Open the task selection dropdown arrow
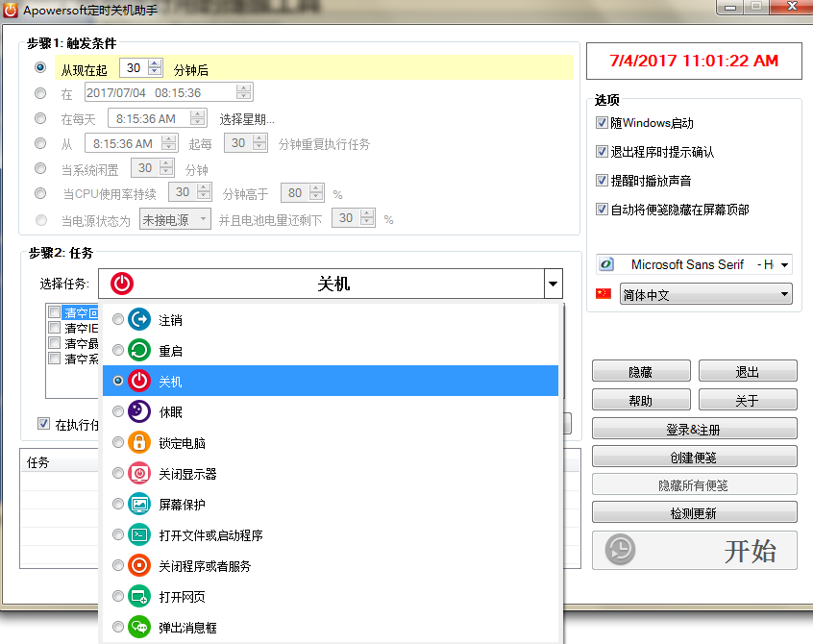The width and height of the screenshot is (813, 644). pos(554,284)
